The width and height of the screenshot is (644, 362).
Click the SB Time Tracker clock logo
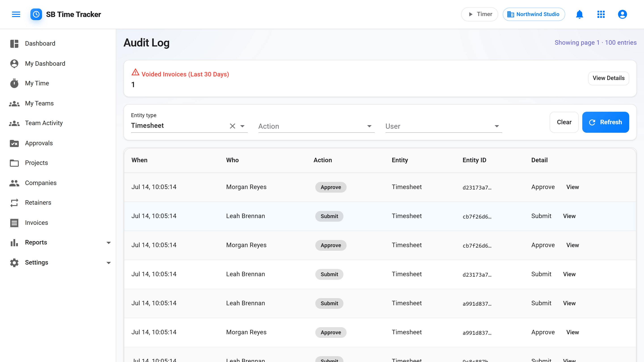click(x=36, y=14)
